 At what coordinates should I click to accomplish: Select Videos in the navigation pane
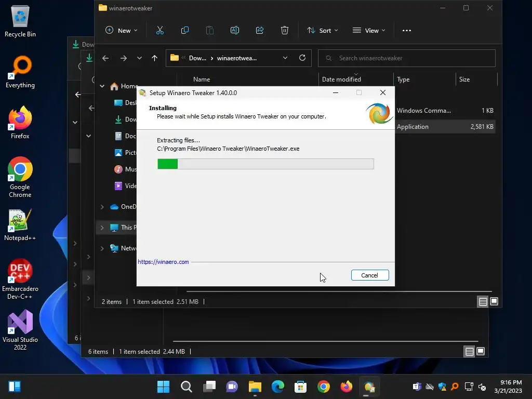pyautogui.click(x=125, y=186)
